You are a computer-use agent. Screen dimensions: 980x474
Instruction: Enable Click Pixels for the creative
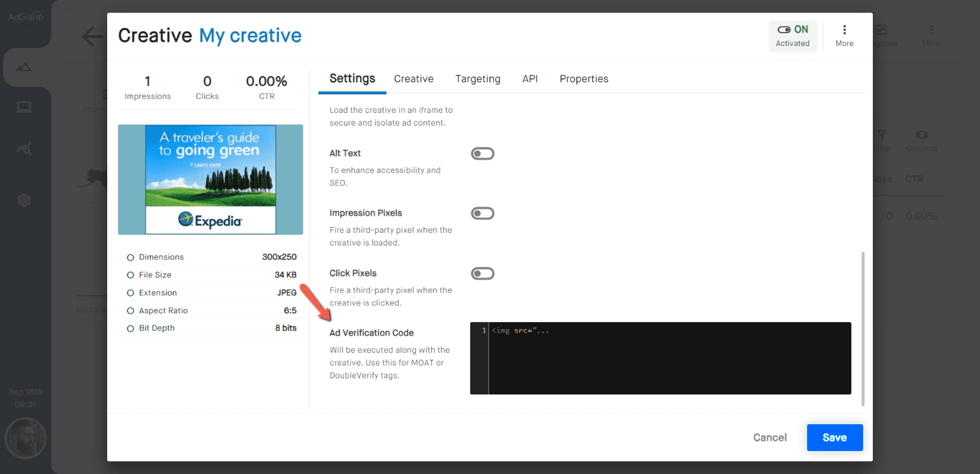click(x=482, y=273)
